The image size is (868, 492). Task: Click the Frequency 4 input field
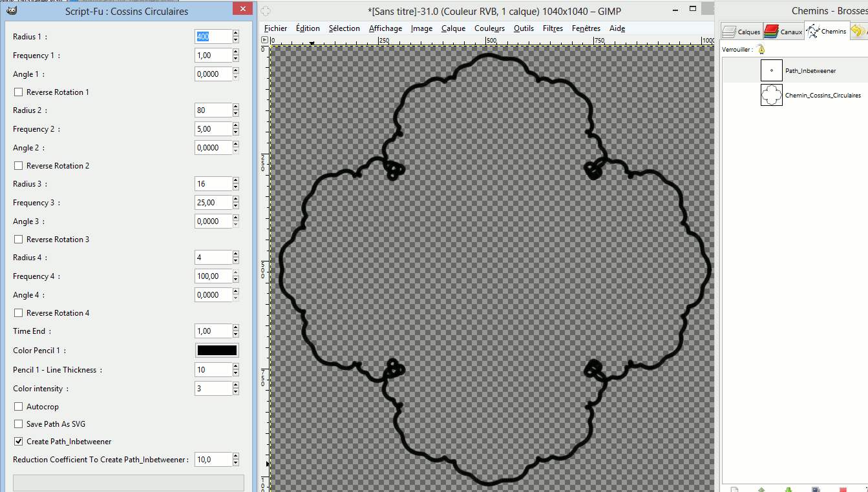(213, 276)
